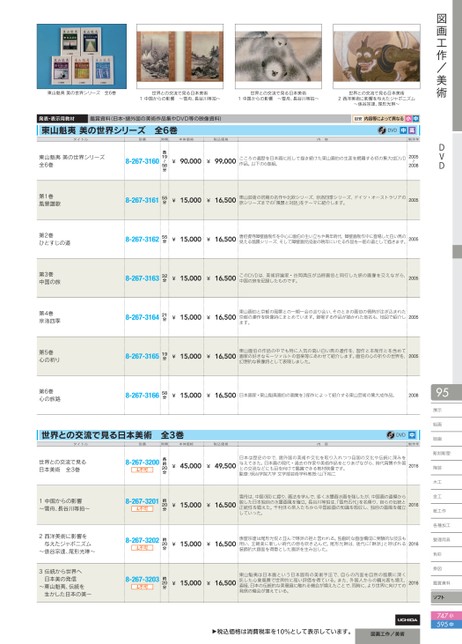The width and height of the screenshot is (462, 644).
Task: Click the DVD disc icon in 世界との交流 header
Action: 391,435
